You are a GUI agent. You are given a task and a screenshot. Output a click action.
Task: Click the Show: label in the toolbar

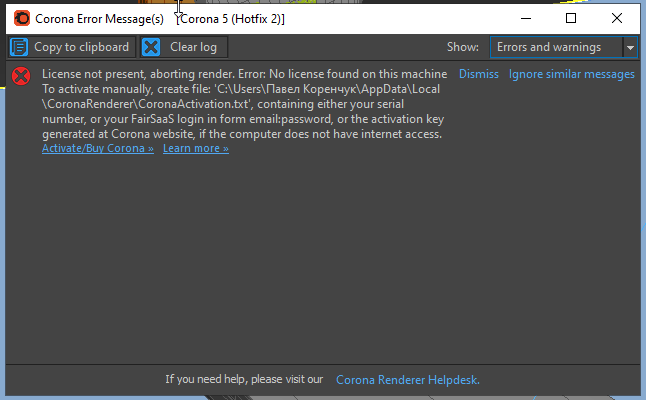coord(463,47)
